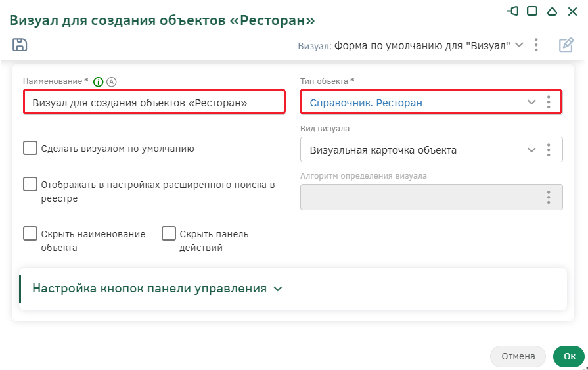Open three-dot menu in Вид визуала field
The height and width of the screenshot is (370, 588).
(549, 150)
